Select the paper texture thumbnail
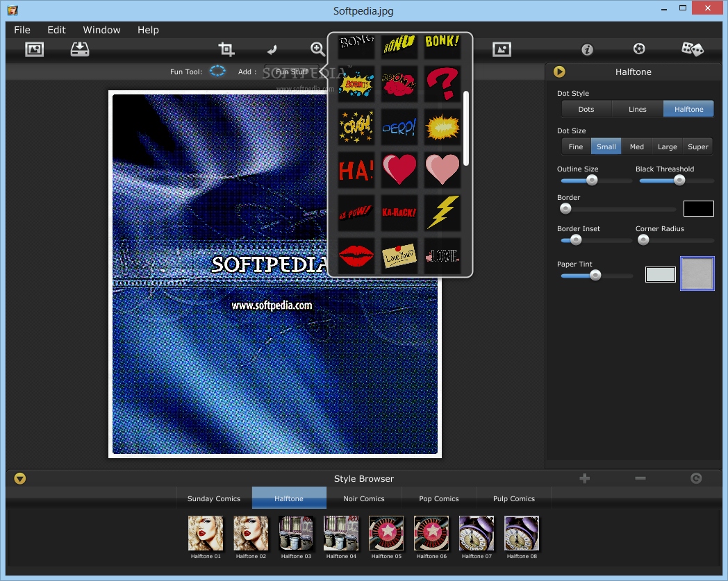The width and height of the screenshot is (728, 581). click(x=697, y=273)
